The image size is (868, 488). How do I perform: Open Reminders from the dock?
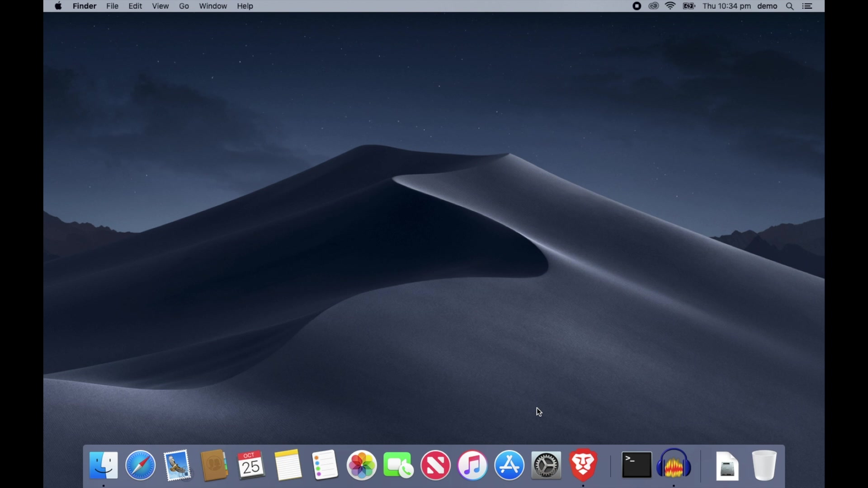point(325,465)
